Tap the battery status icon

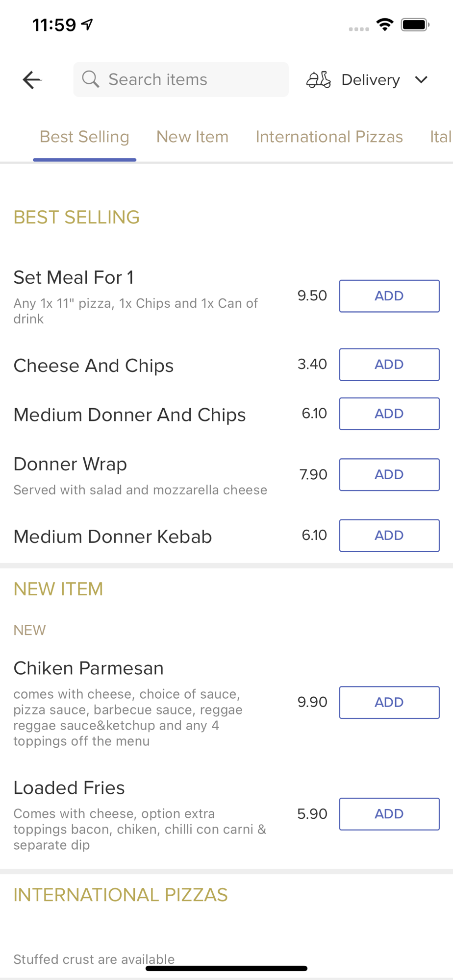pyautogui.click(x=415, y=24)
